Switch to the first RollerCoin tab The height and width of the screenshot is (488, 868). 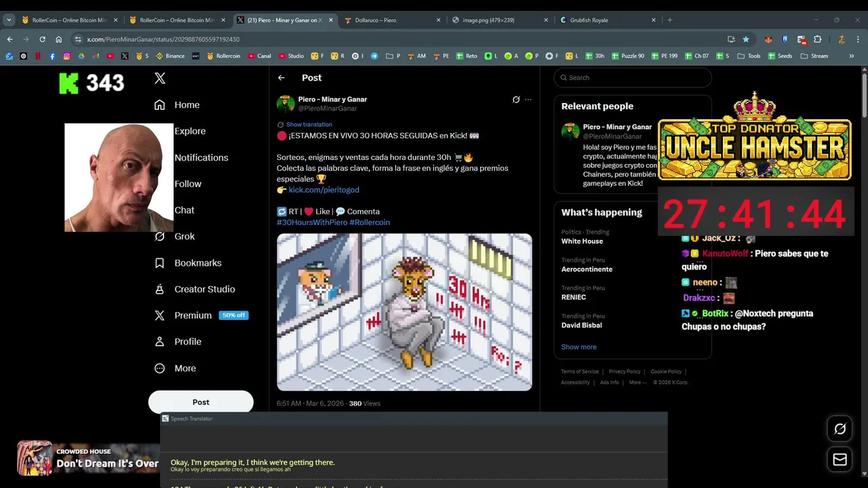(70, 20)
